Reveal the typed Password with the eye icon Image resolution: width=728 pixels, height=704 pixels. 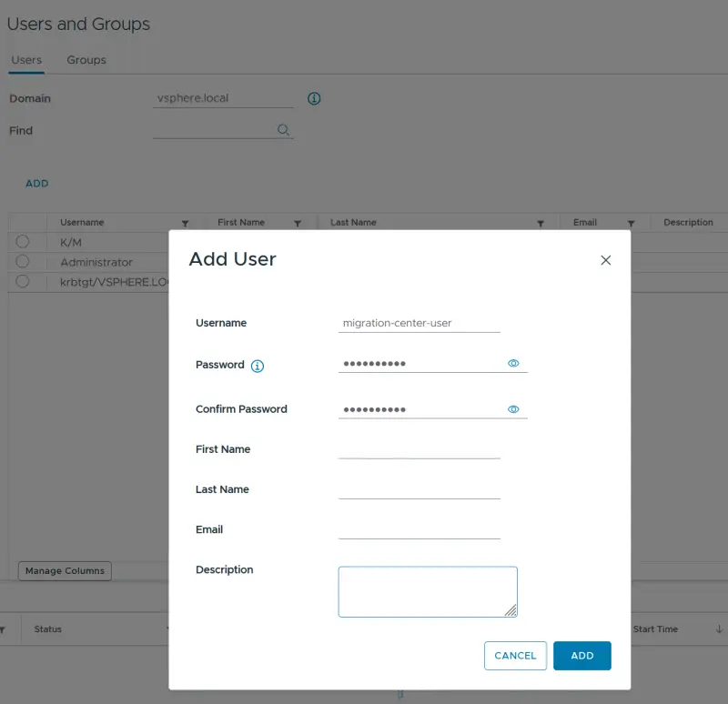513,363
